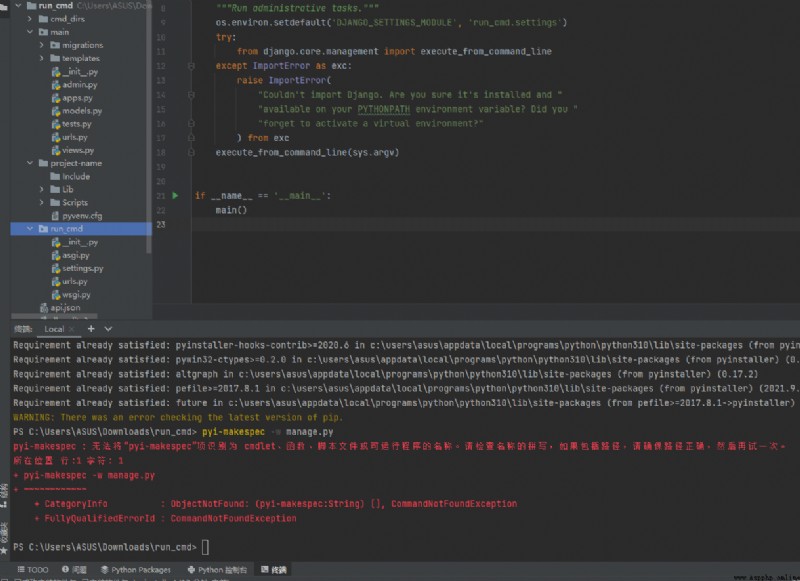Click the views.py file icon
The image size is (800, 581).
pyautogui.click(x=56, y=150)
